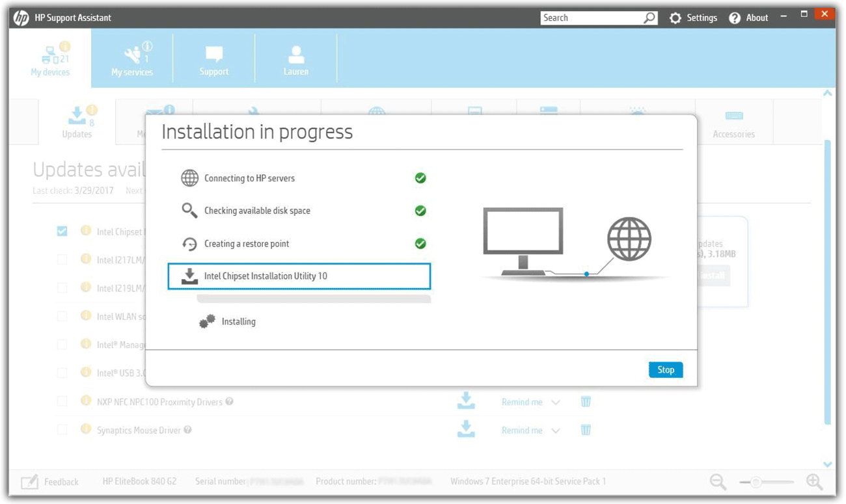Click download icon for NXP NFC Proximity Drivers
Image resolution: width=846 pixels, height=504 pixels.
466,400
